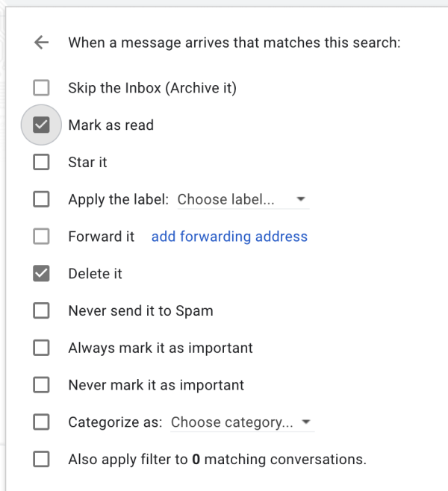448x491 pixels.
Task: Click the Star it label text
Action: (87, 162)
